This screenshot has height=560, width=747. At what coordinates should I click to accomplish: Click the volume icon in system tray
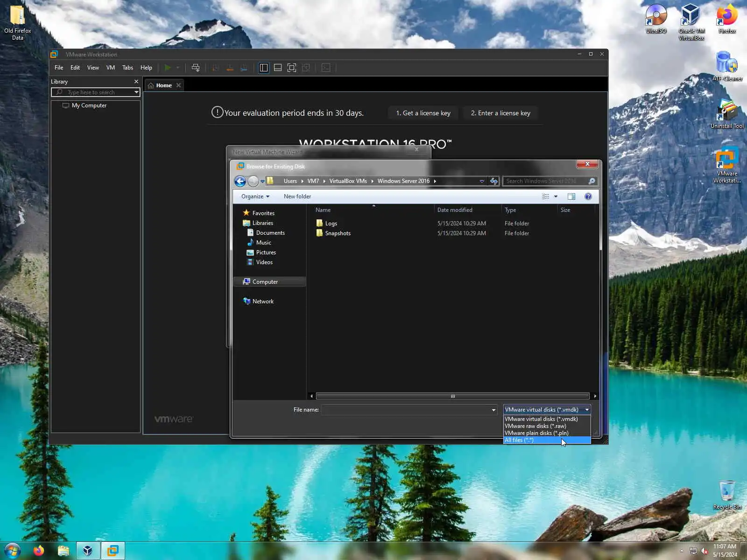point(705,551)
